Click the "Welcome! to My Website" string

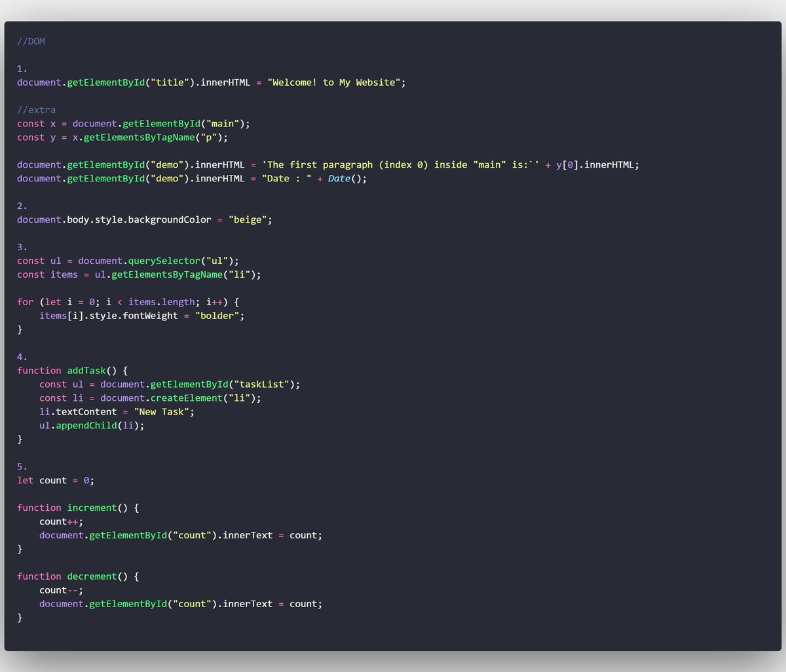334,83
